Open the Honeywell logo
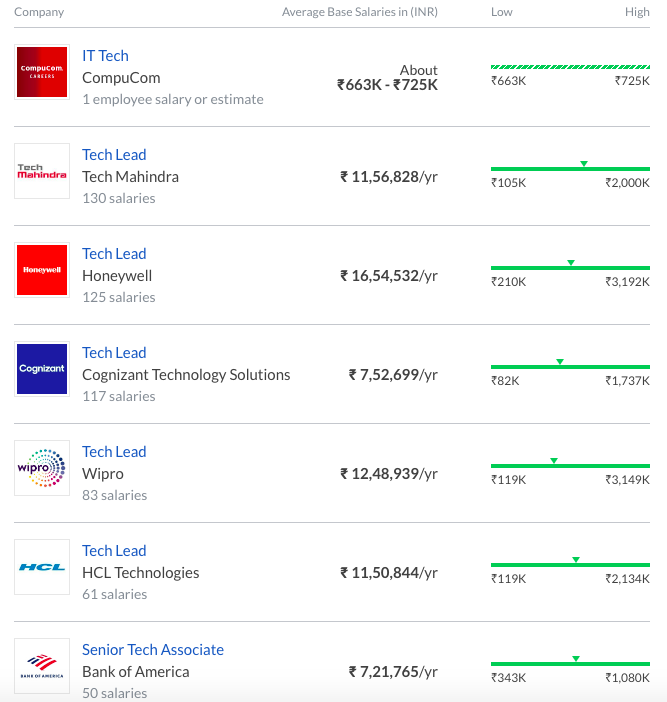This screenshot has width=667, height=702. (x=42, y=270)
